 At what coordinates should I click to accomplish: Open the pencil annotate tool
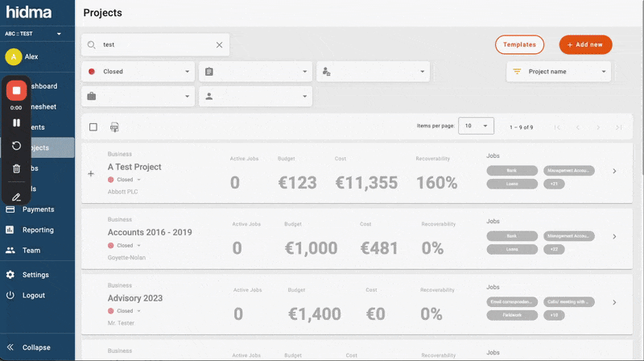point(16,197)
